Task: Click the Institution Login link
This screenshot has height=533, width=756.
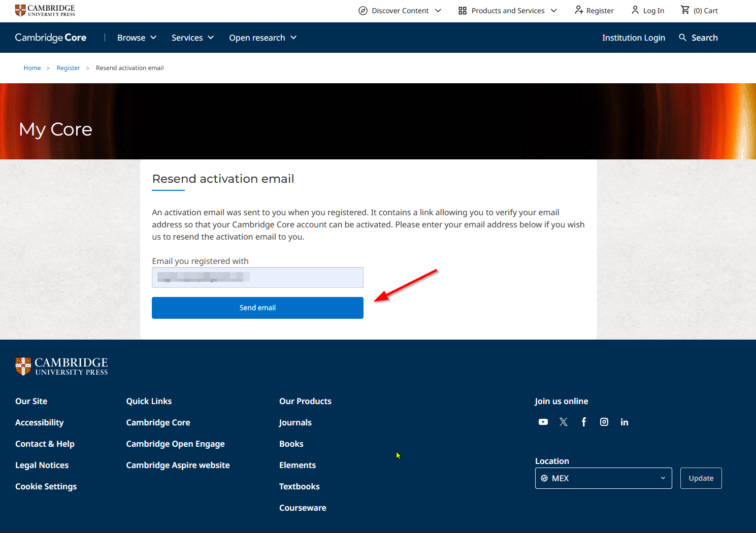Action: coord(634,38)
